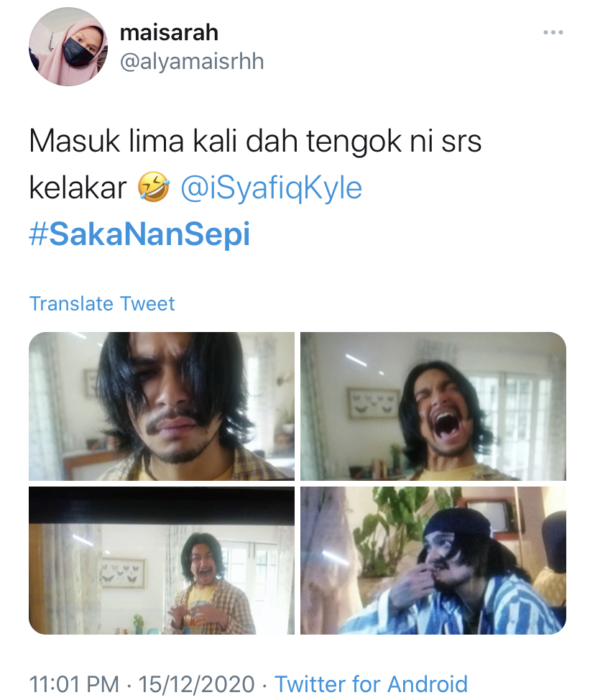Viewport: 595px width, 700px height.
Task: Open the top-left close-up face photo
Action: click(162, 406)
